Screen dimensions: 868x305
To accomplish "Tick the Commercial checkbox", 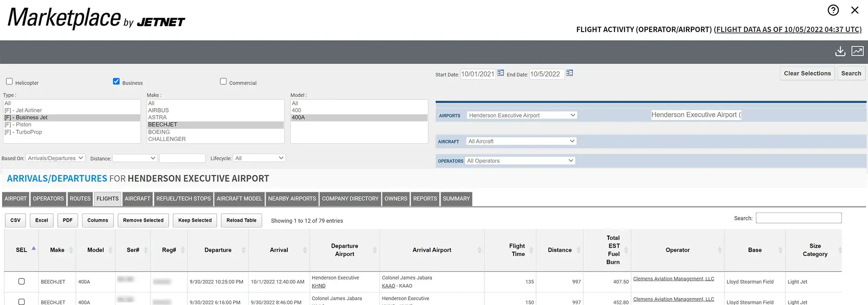I will pos(223,82).
